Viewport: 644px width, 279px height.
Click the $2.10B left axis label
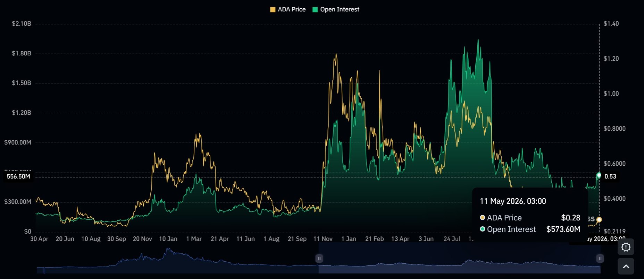point(22,24)
